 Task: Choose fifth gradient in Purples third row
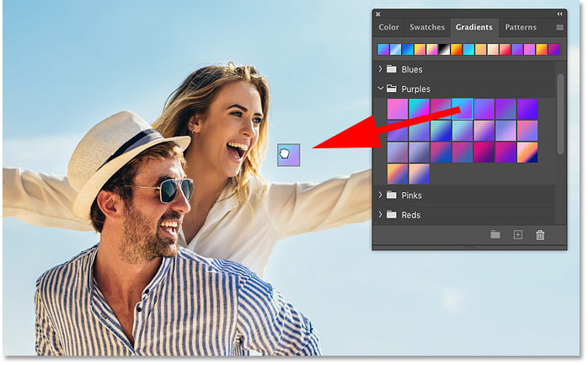click(484, 153)
